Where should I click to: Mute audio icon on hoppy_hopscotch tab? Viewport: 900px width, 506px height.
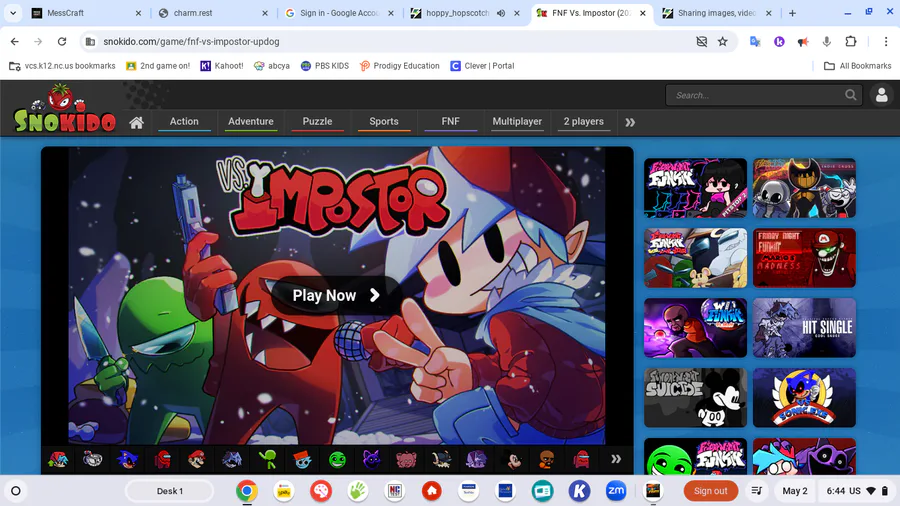(501, 13)
